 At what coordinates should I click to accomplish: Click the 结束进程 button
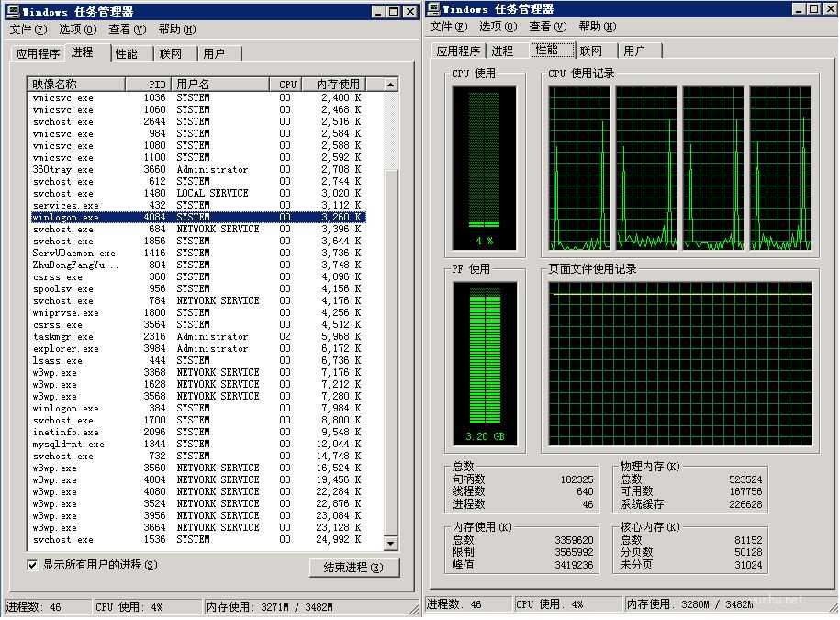click(x=354, y=568)
